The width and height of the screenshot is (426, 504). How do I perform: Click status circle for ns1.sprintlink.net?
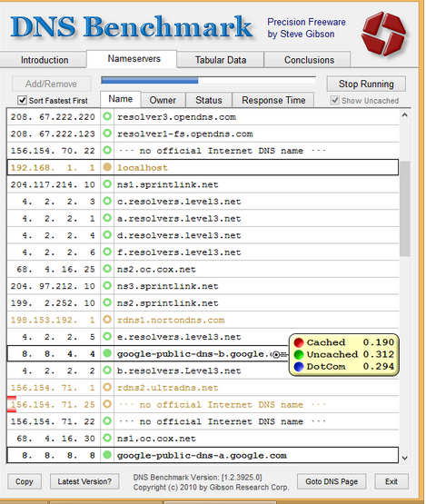coord(107,184)
